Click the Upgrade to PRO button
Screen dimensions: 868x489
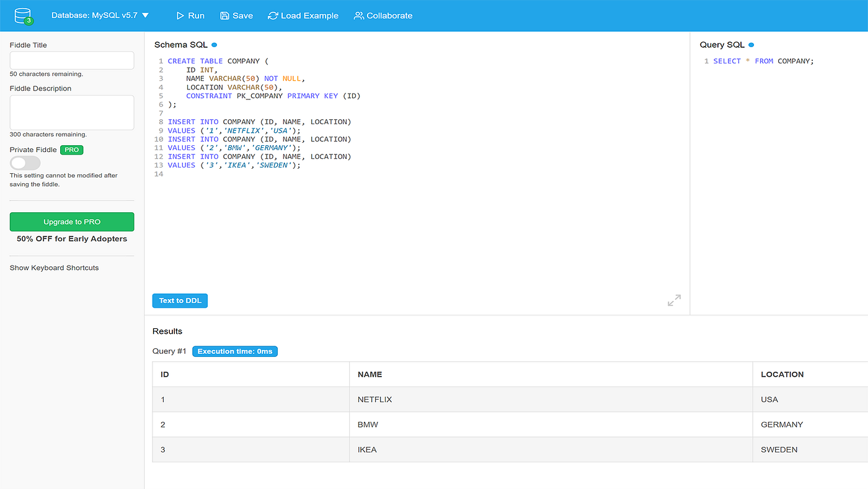pyautogui.click(x=71, y=222)
